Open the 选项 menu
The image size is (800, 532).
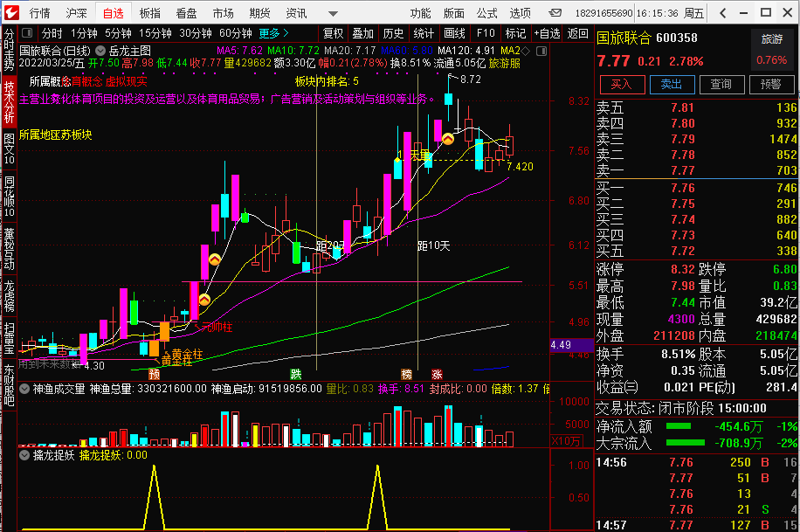pyautogui.click(x=520, y=13)
